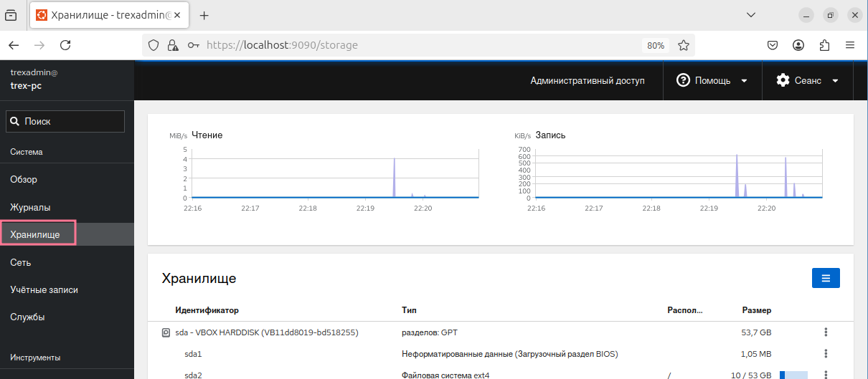Reload the current page
Screen dimensions: 868x379
(x=65, y=45)
